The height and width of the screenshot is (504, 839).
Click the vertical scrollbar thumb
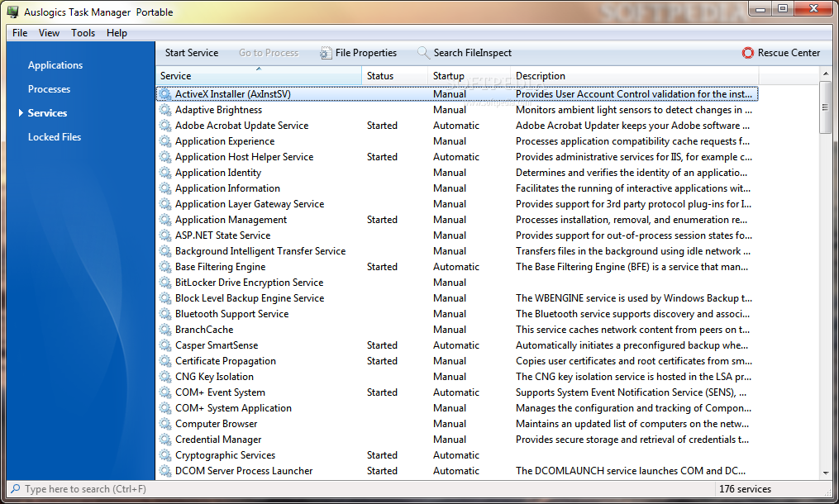coord(826,107)
